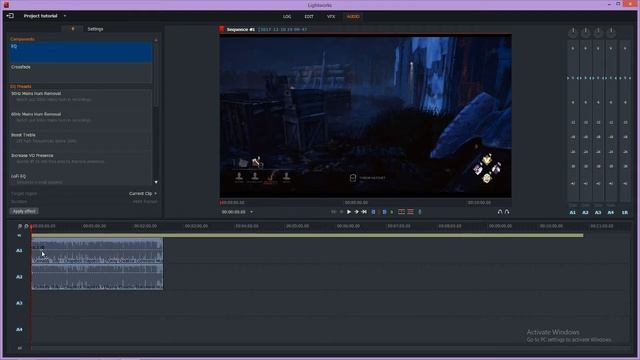Open the Project tutorial dropdown

tap(64, 16)
